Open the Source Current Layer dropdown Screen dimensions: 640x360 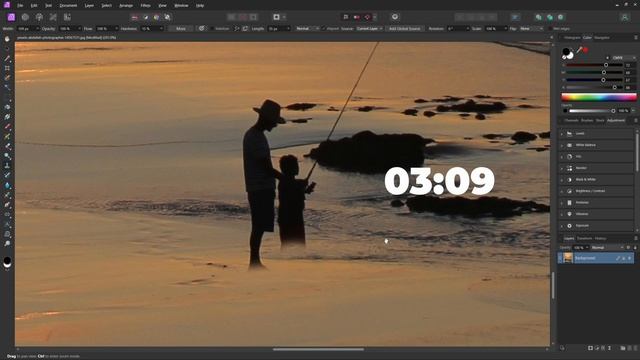[x=369, y=29]
